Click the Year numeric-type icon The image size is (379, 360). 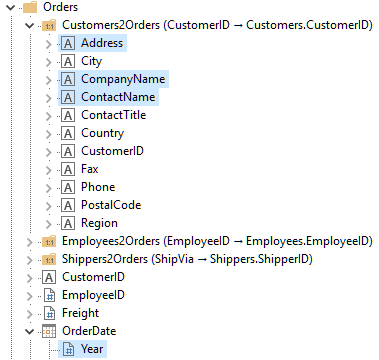point(69,349)
